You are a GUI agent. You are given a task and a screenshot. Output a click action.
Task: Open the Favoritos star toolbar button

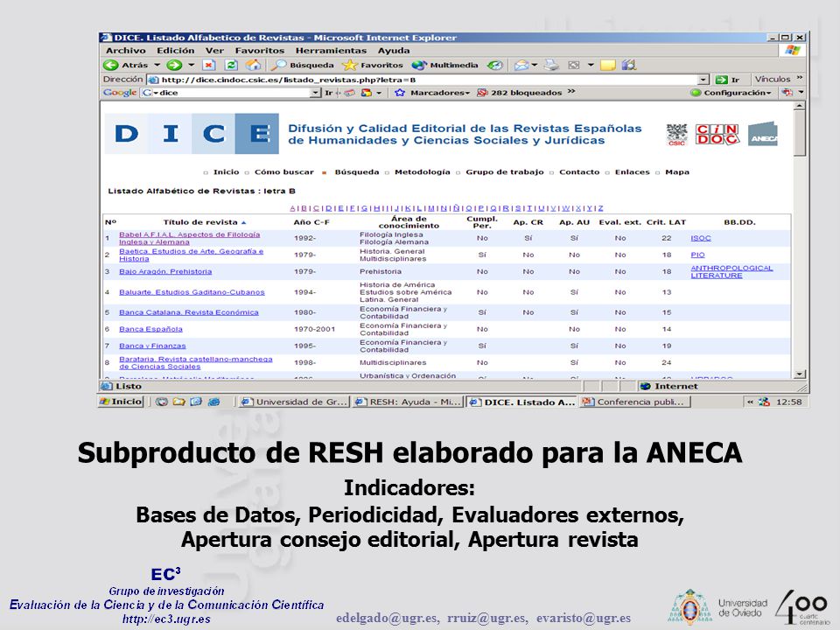click(x=373, y=66)
